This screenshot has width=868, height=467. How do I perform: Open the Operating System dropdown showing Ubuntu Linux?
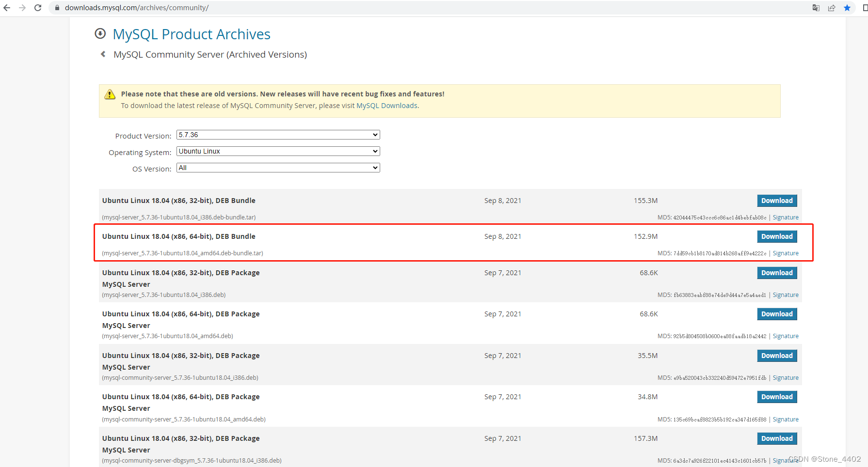(x=278, y=151)
